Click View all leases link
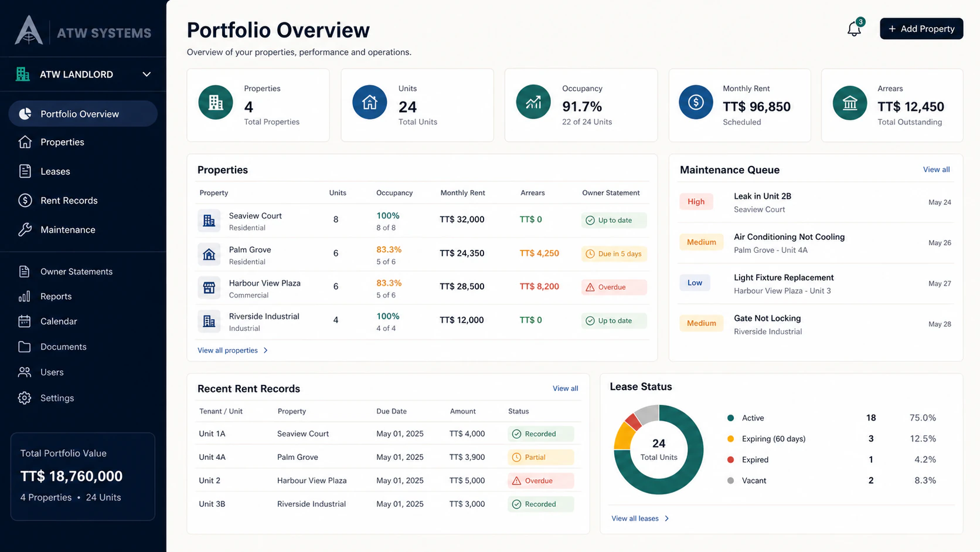The width and height of the screenshot is (980, 552). tap(635, 519)
